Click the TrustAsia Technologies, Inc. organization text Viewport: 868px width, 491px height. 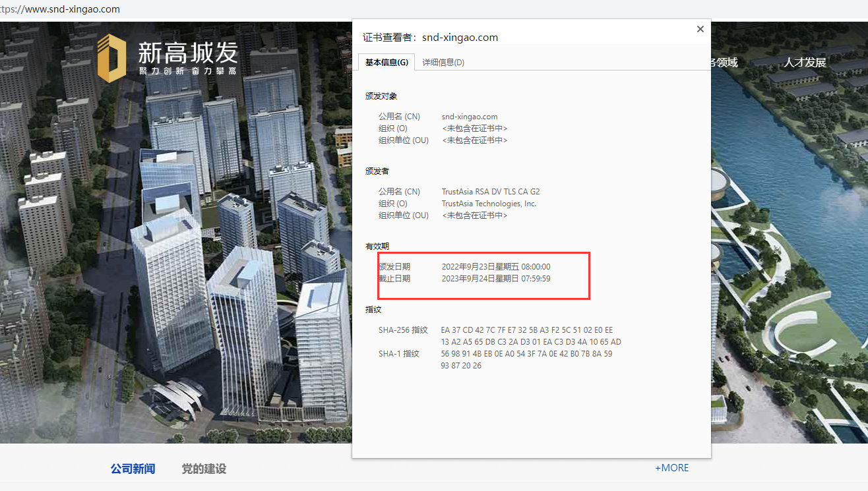[x=489, y=204]
